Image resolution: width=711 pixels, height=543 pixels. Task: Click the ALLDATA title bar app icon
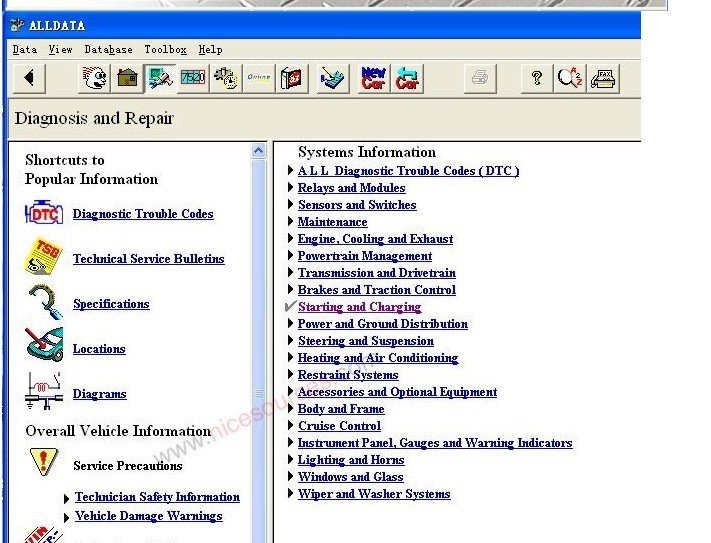click(x=17, y=25)
